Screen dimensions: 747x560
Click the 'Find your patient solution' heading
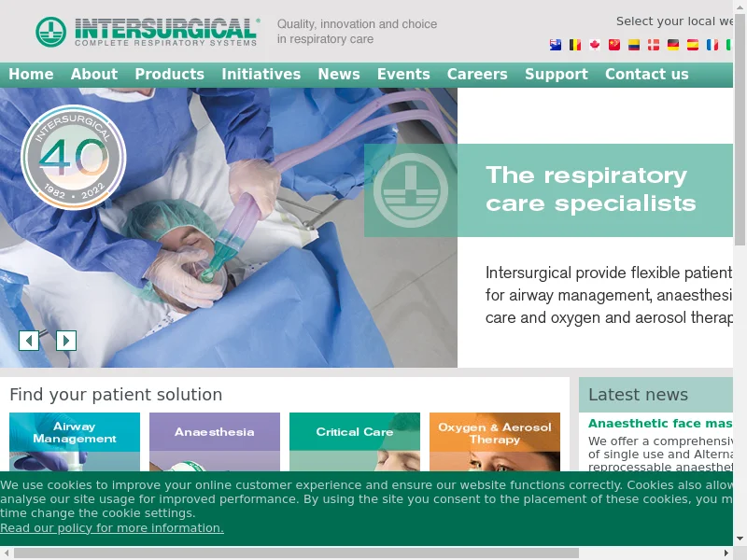point(116,395)
